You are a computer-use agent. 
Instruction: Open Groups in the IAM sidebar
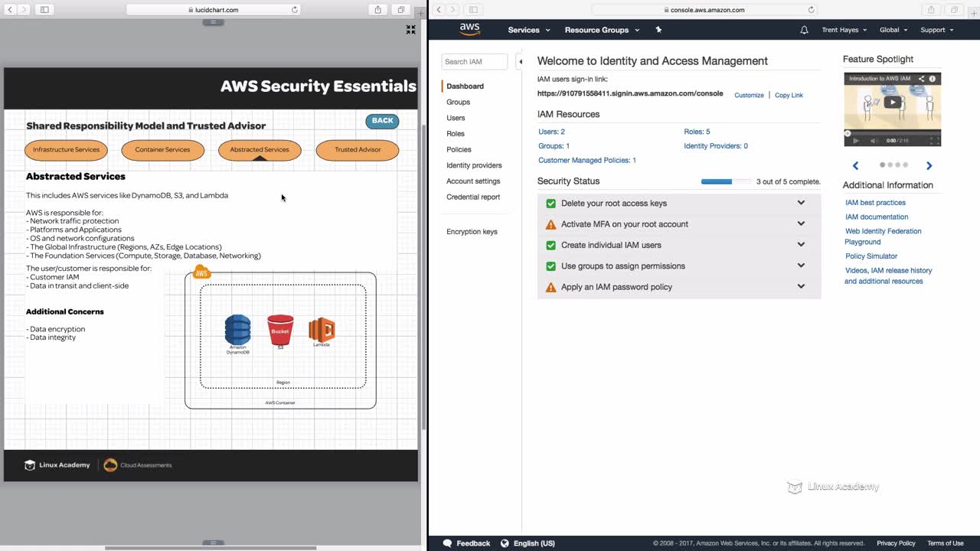(x=458, y=102)
